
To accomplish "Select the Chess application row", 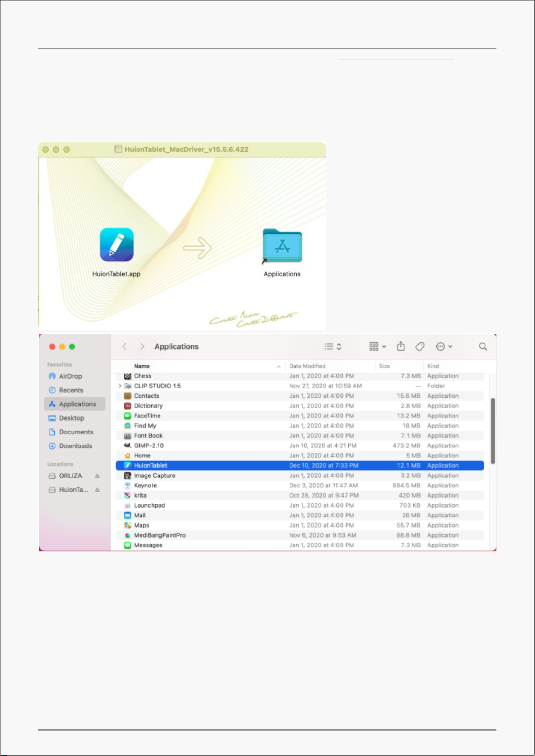I will 300,376.
